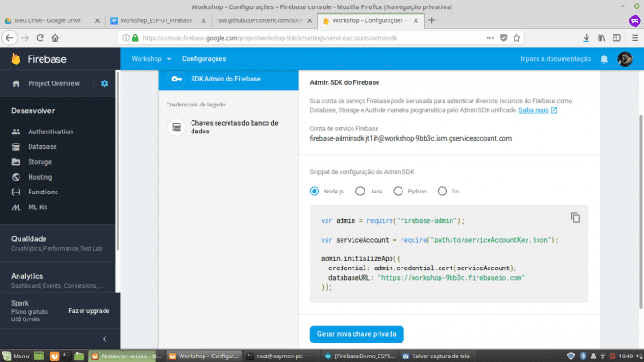Click Ir para a documentação link
This screenshot has width=644, height=362.
coord(555,59)
